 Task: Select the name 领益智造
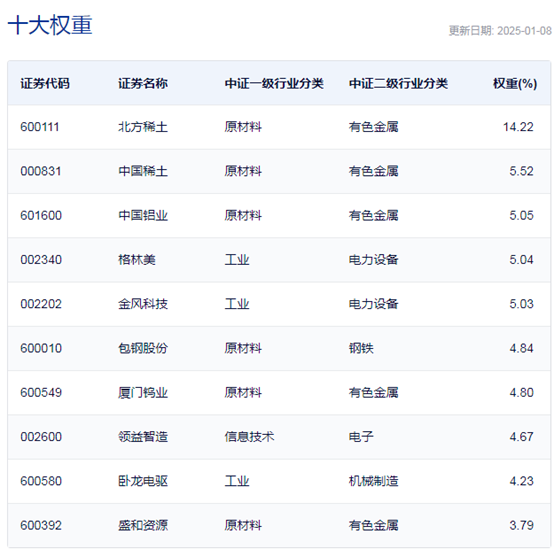point(143,437)
